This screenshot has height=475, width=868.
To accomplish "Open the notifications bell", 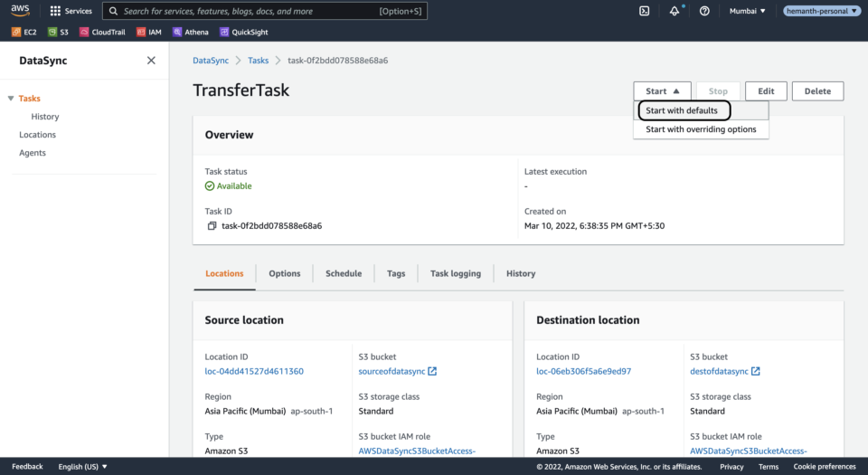I will pyautogui.click(x=675, y=11).
